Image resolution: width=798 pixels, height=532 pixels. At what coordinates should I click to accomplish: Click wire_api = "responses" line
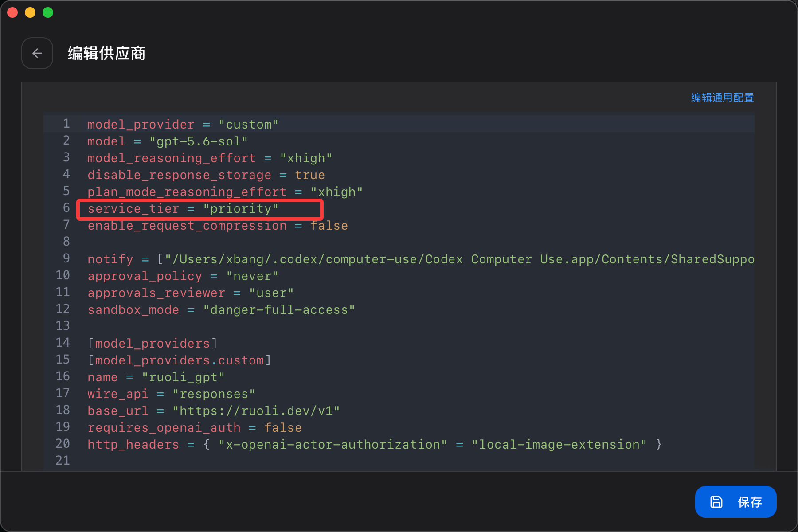(171, 394)
